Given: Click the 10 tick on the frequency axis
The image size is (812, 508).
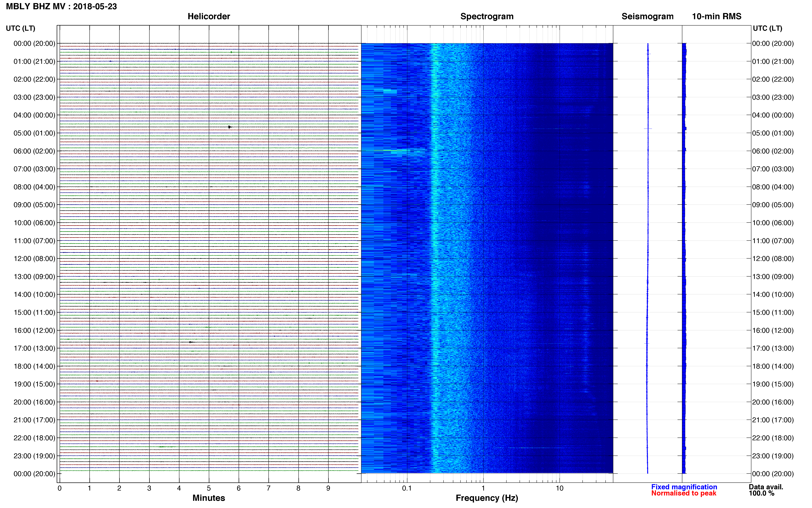Looking at the screenshot, I should 559,488.
